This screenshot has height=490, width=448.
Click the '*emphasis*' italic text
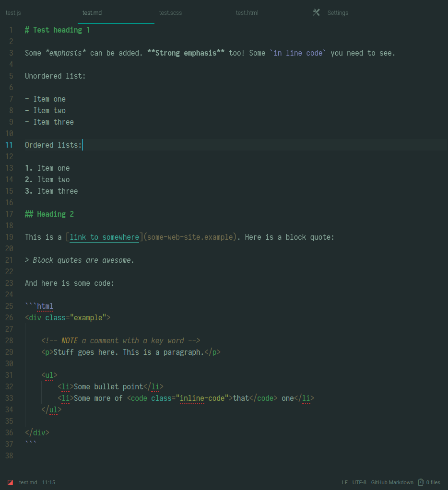66,53
